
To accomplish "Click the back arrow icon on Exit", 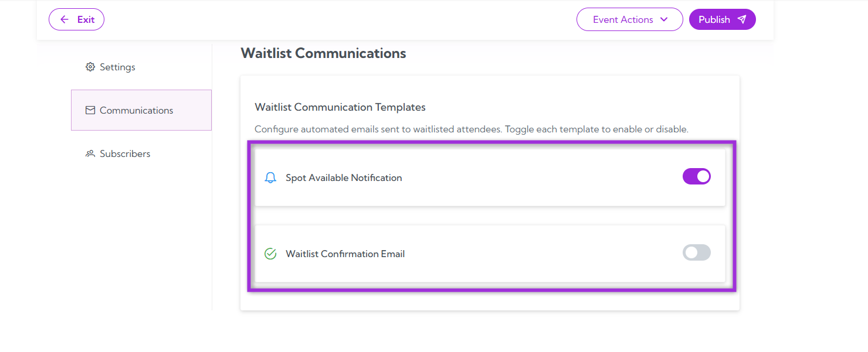I will point(65,19).
